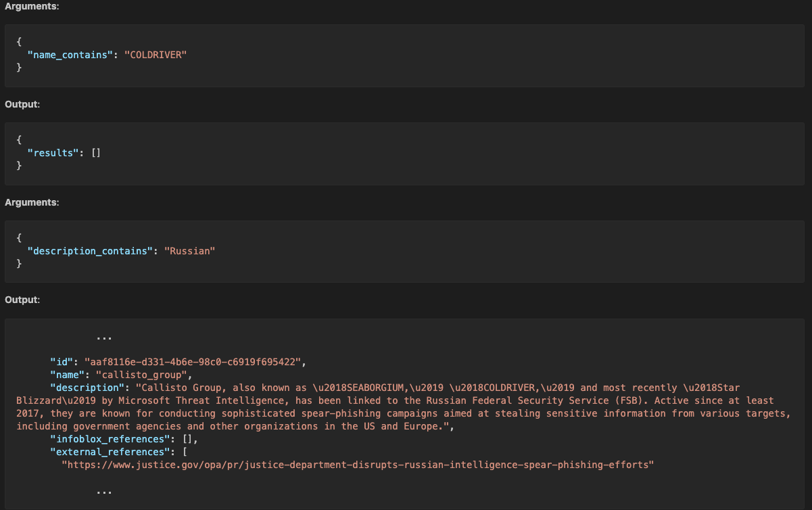Screen dimensions: 812x510
Task: Click the "COLDRIVER" argument value
Action: 155,55
